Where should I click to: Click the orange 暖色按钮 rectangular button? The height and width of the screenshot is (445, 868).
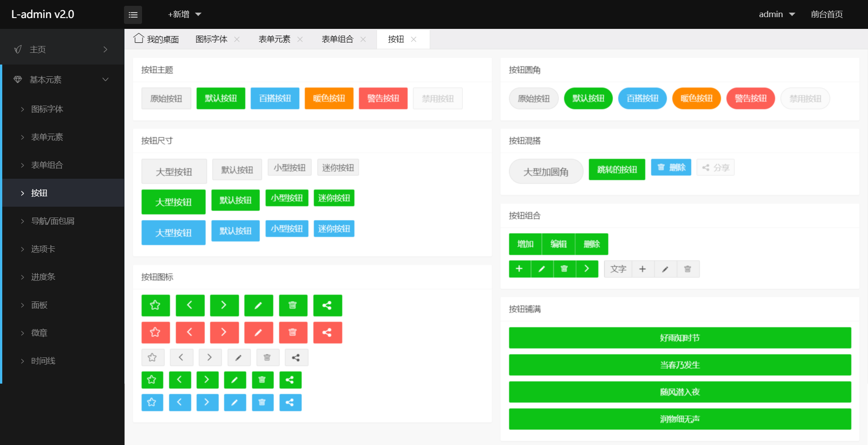click(329, 98)
